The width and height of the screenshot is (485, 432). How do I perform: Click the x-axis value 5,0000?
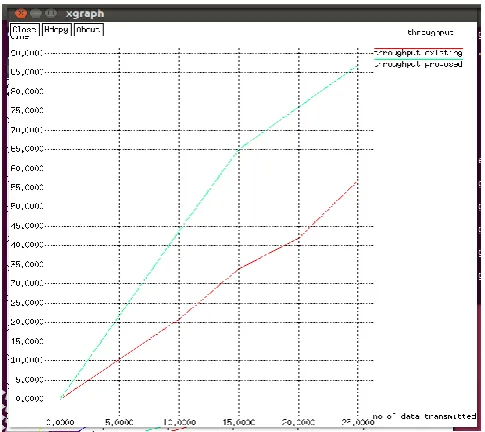click(119, 422)
